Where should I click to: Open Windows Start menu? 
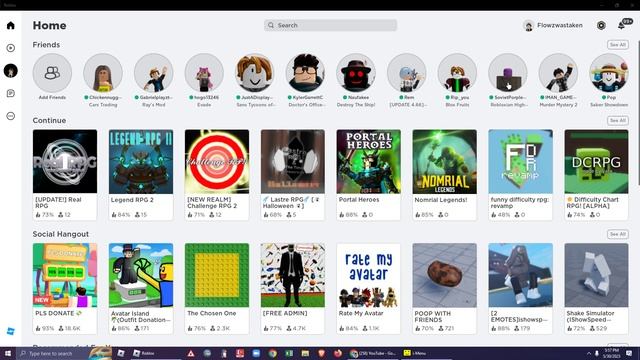coord(8,353)
